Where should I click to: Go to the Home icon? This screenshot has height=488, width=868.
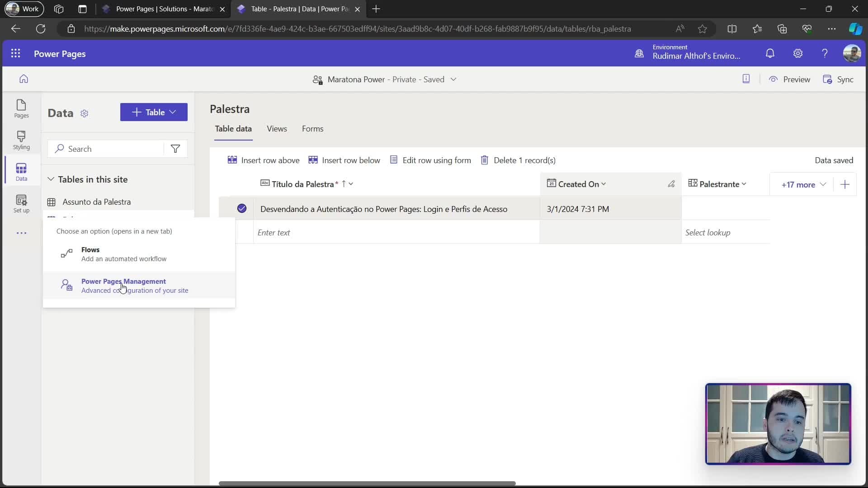24,79
